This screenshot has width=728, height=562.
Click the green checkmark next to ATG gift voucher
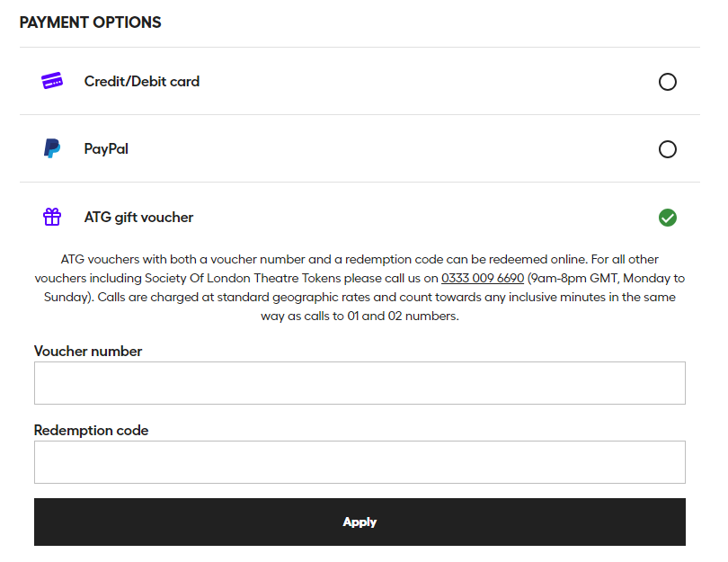[668, 217]
